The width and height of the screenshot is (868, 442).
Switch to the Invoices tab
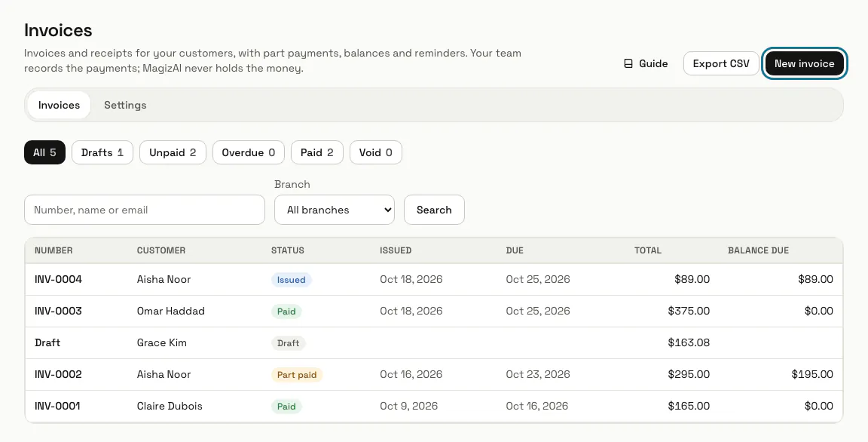[x=59, y=106]
